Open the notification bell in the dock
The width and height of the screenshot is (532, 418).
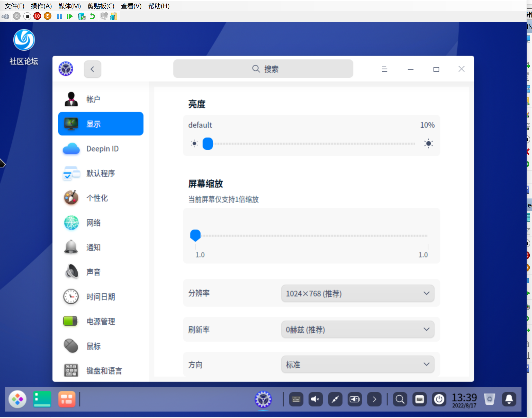pos(509,399)
